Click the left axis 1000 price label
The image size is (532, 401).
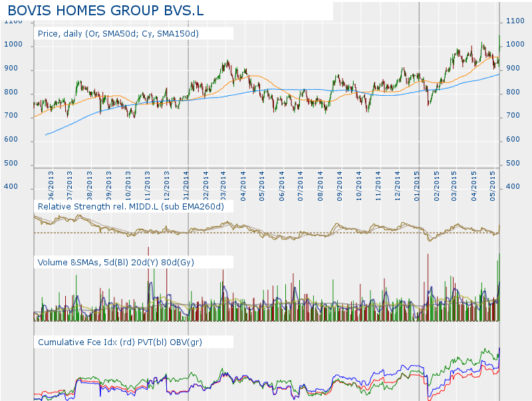tap(13, 45)
